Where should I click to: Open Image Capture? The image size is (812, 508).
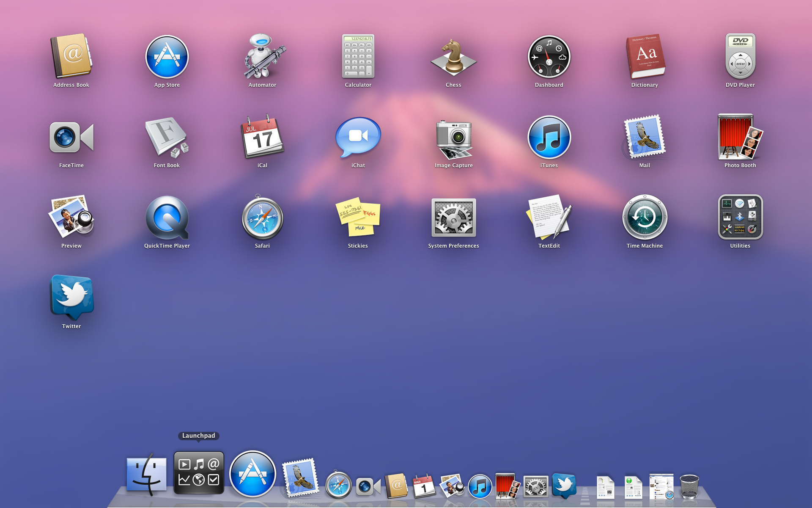[x=454, y=139]
